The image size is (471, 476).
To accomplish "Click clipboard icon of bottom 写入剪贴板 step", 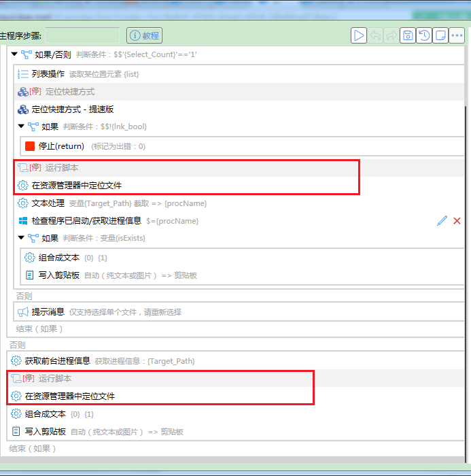I will (16, 431).
